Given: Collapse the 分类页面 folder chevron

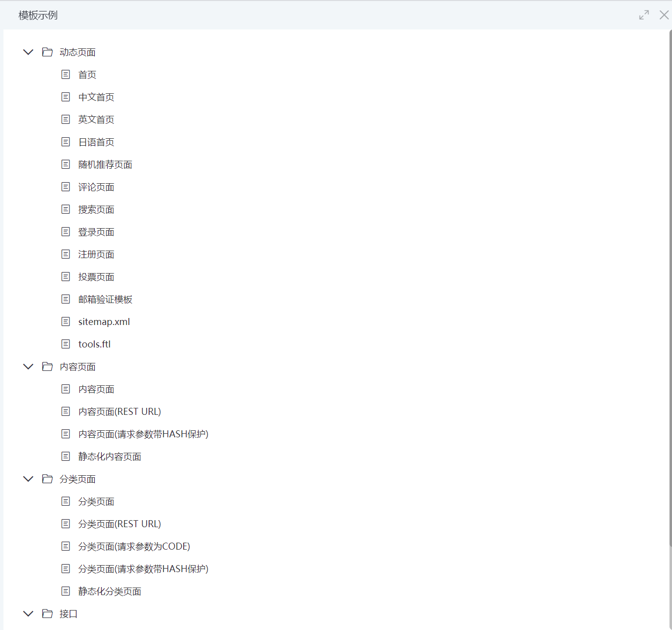Looking at the screenshot, I should (28, 479).
